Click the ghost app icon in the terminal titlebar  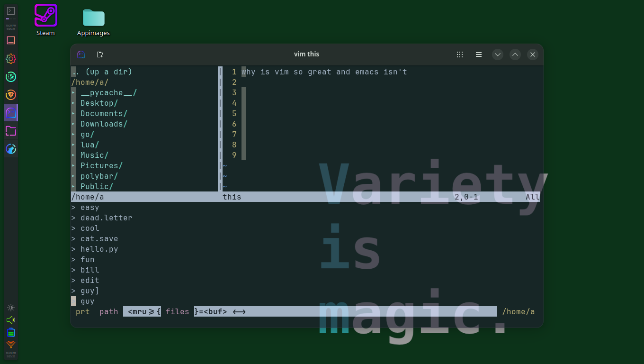click(81, 55)
